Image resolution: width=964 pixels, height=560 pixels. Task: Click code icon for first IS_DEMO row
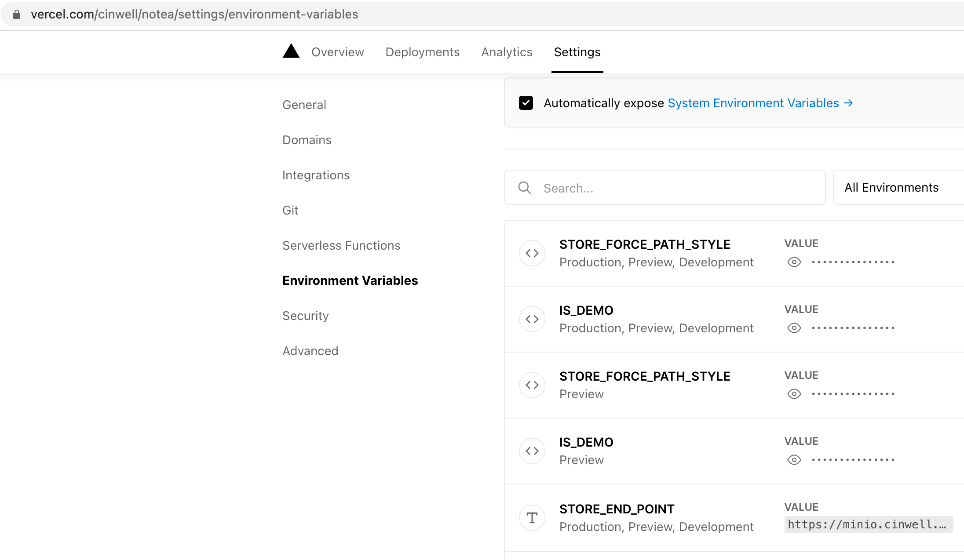click(532, 319)
